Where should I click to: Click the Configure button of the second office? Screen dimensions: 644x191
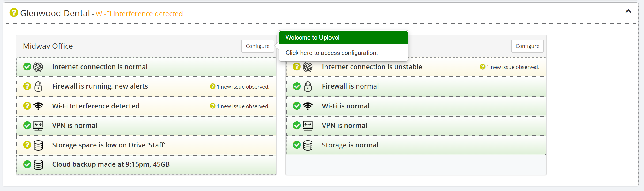pyautogui.click(x=527, y=46)
